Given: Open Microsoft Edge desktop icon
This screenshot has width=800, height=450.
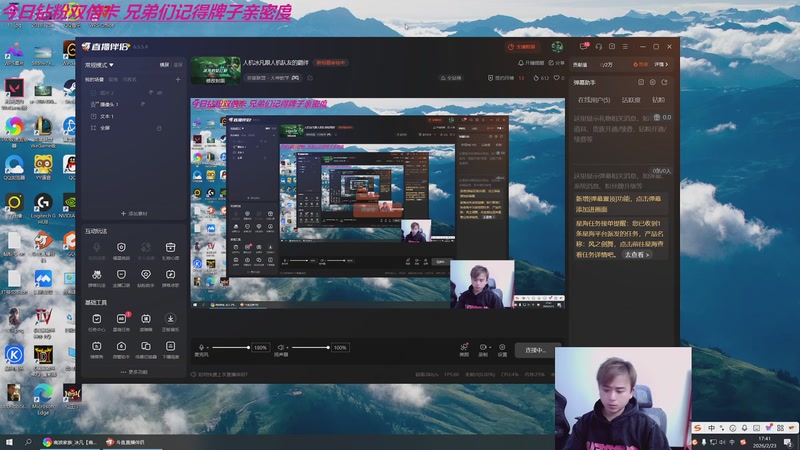Looking at the screenshot, I should tap(43, 399).
